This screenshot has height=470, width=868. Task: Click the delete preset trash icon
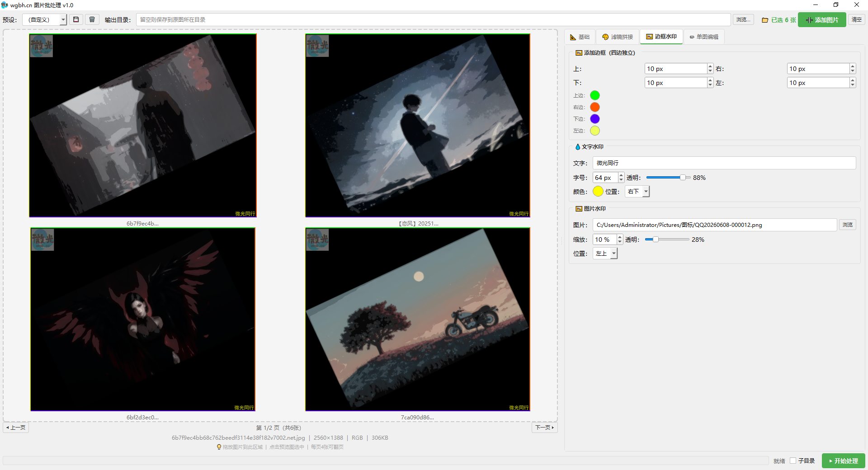tap(92, 19)
